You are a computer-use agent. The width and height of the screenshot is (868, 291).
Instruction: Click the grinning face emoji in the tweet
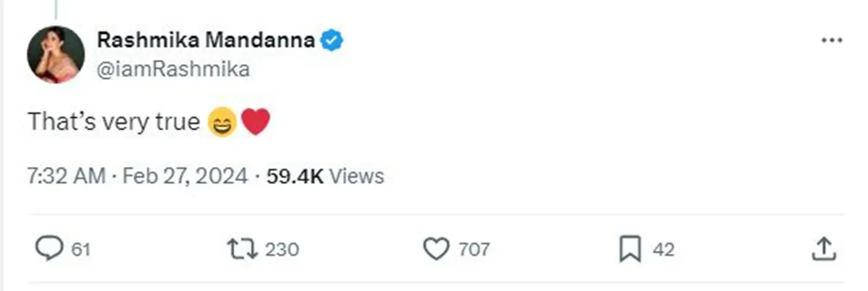pyautogui.click(x=222, y=122)
